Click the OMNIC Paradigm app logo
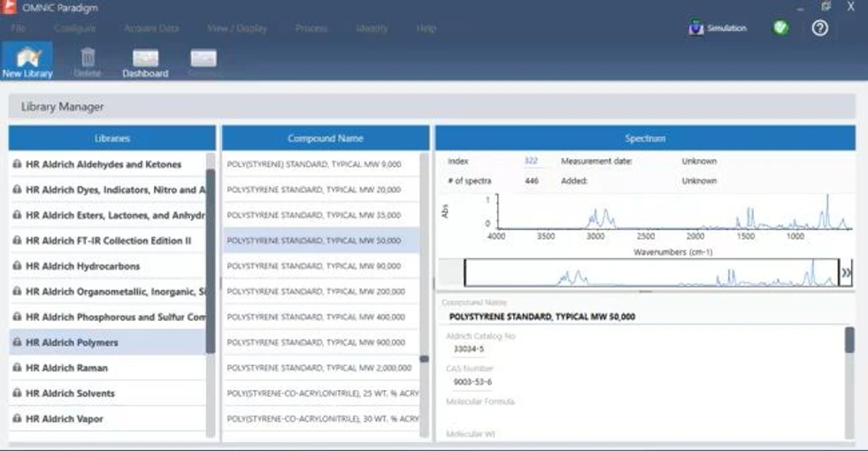Screen dimensions: 868x451 pyautogui.click(x=9, y=7)
